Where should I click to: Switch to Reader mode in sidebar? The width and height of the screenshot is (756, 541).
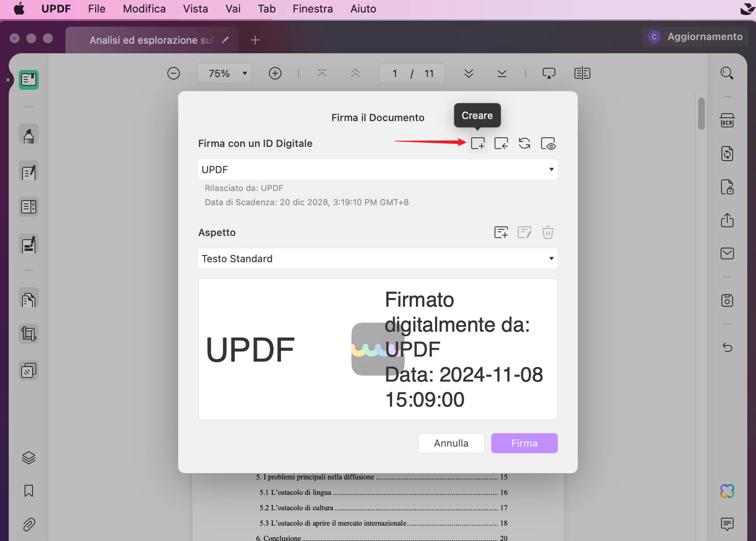click(x=29, y=79)
